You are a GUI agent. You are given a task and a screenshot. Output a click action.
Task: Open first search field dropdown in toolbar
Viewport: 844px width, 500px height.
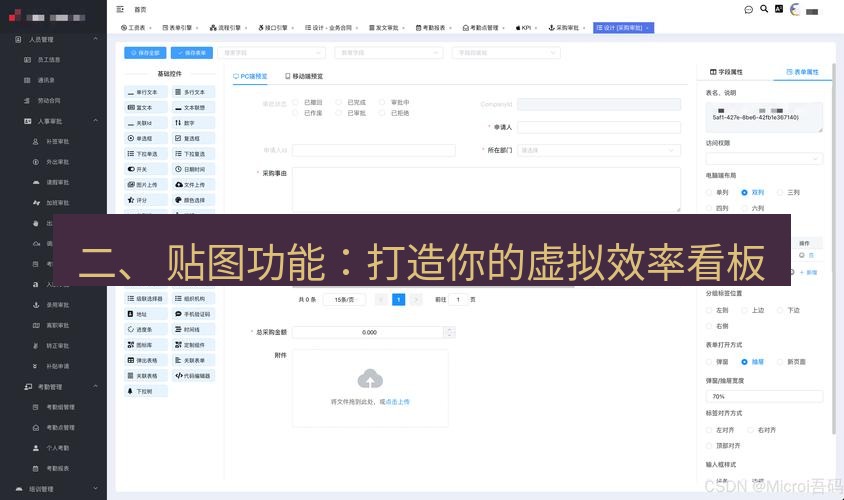(272, 53)
